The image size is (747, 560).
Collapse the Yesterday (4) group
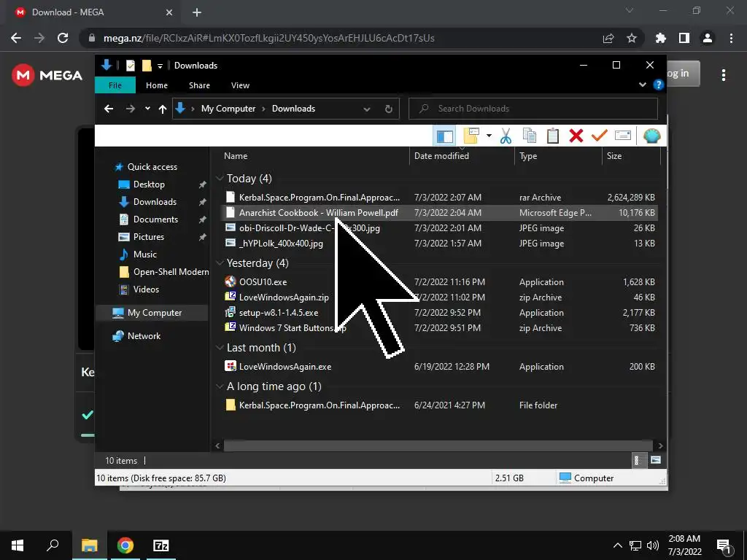click(220, 262)
